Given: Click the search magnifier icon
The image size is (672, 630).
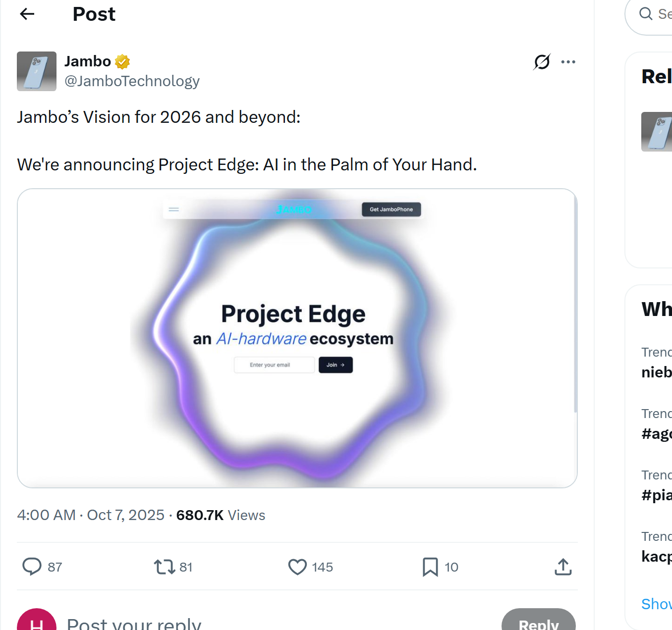Looking at the screenshot, I should click(646, 14).
